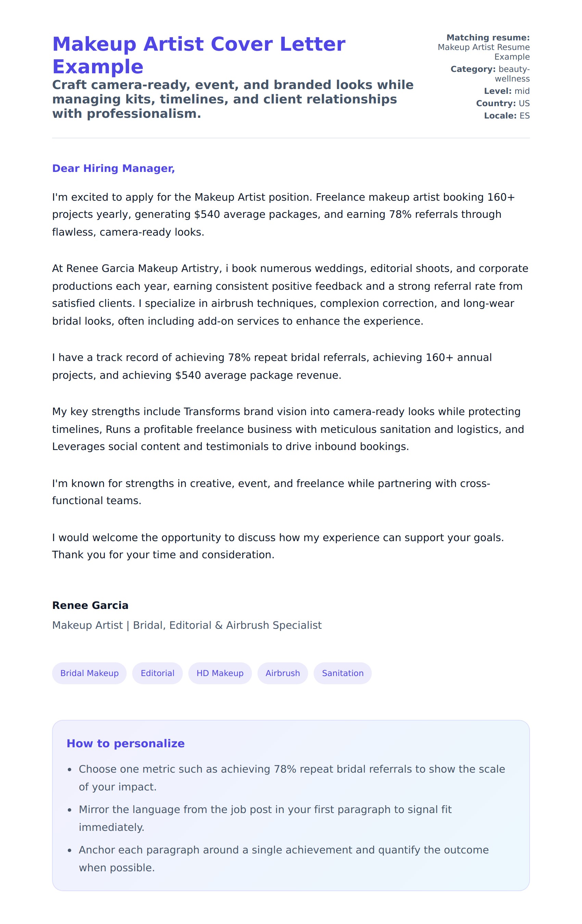The height and width of the screenshot is (924, 582).
Task: Choose the Airbrush tag pill
Action: point(282,673)
